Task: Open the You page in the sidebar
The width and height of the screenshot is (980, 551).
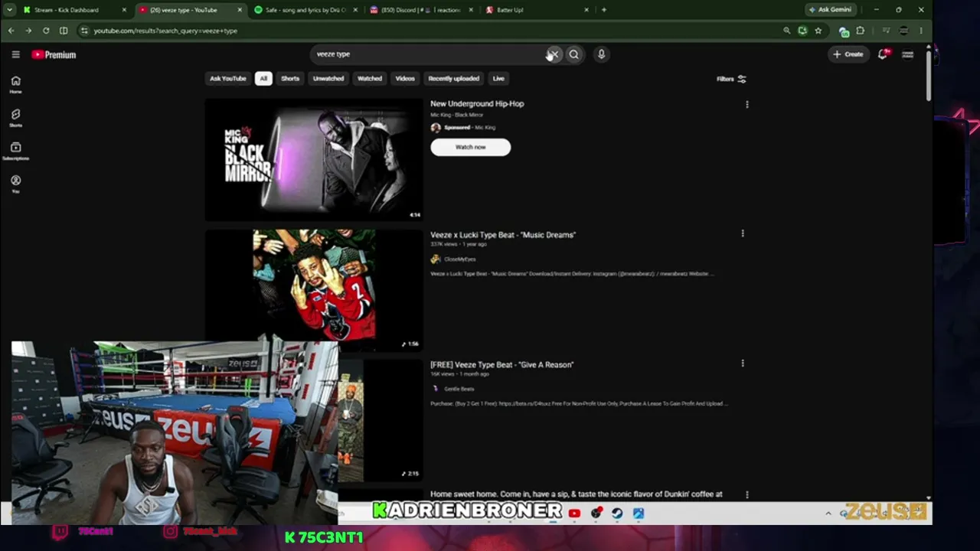Action: (x=15, y=184)
